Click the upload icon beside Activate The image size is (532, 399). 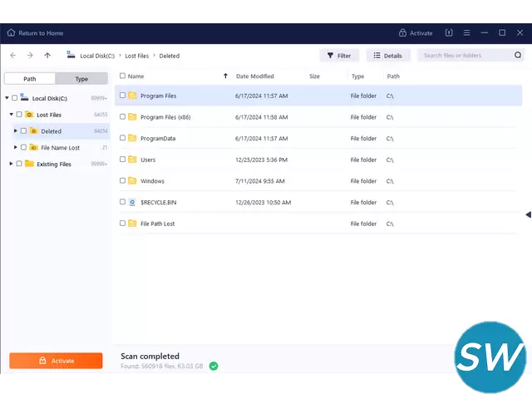click(x=449, y=33)
